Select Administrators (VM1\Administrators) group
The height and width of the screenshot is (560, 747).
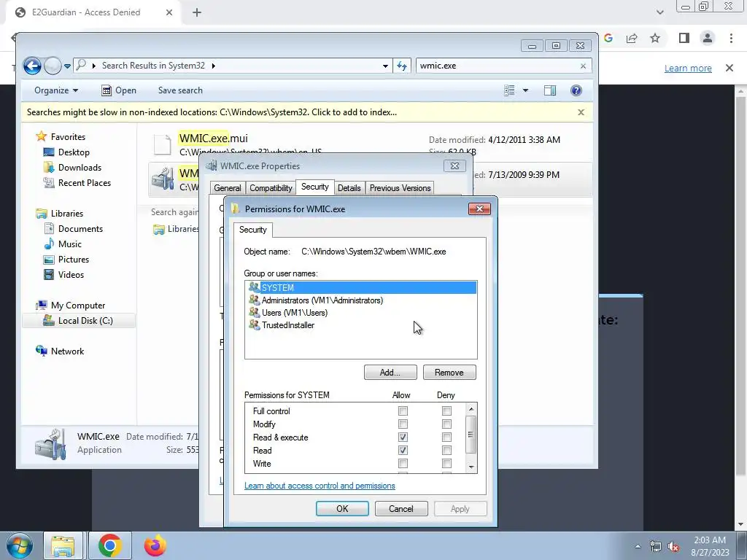[361, 300]
